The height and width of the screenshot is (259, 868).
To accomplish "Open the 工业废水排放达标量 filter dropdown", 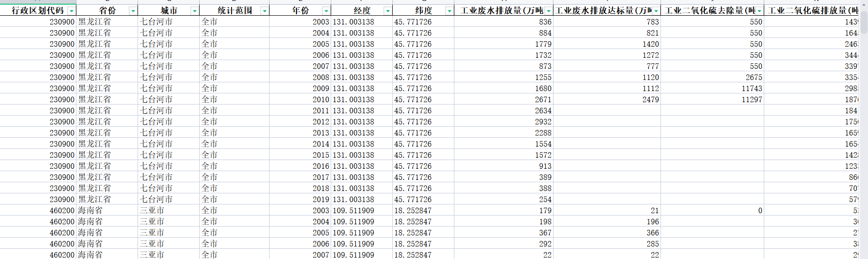I will coord(656,11).
